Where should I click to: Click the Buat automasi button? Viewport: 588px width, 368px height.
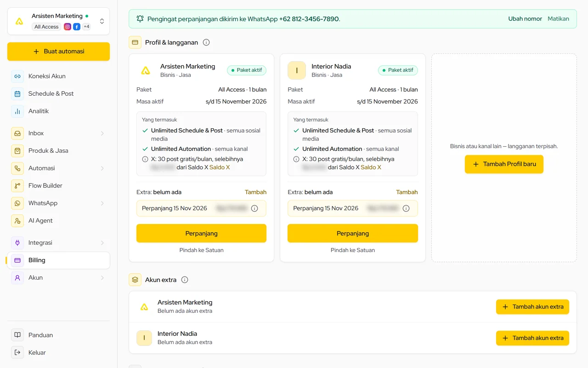pos(58,52)
